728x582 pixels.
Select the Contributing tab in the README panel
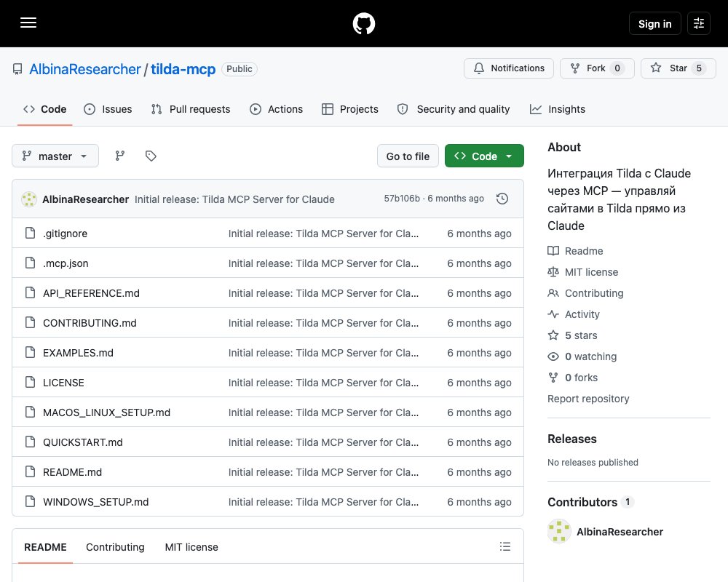(115, 547)
